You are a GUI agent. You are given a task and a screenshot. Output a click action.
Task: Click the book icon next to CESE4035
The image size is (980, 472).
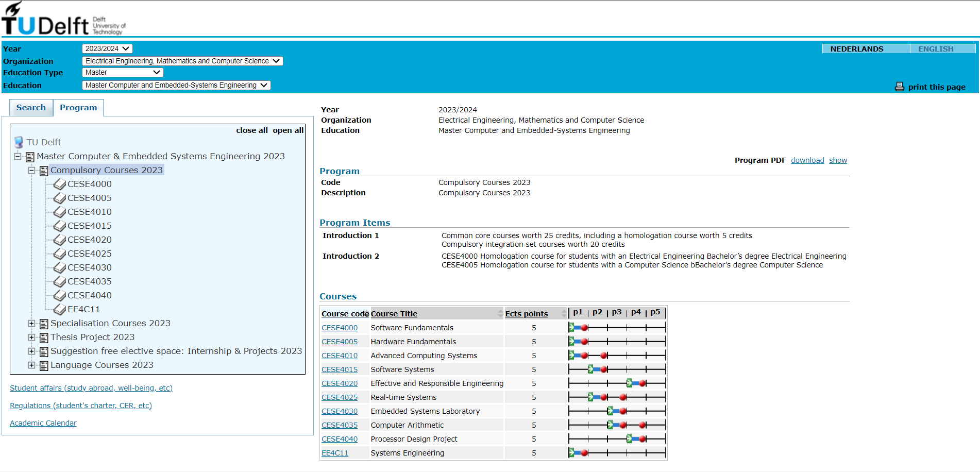click(x=60, y=281)
